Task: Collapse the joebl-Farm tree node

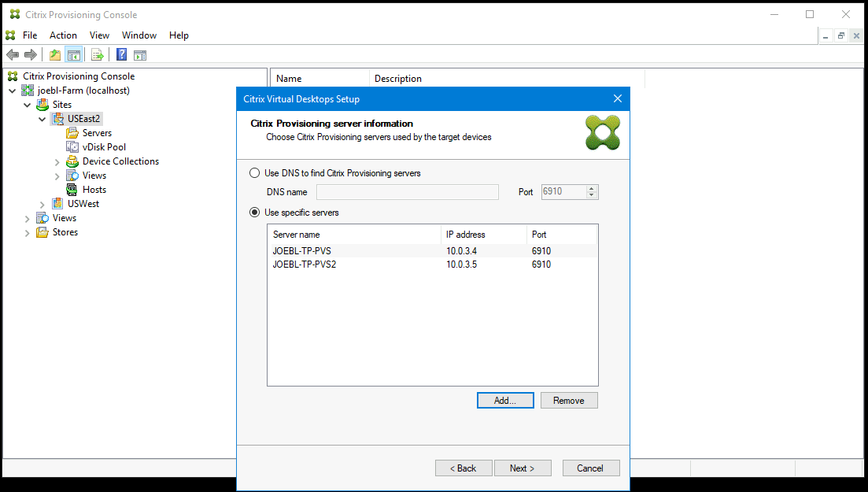Action: click(x=12, y=91)
